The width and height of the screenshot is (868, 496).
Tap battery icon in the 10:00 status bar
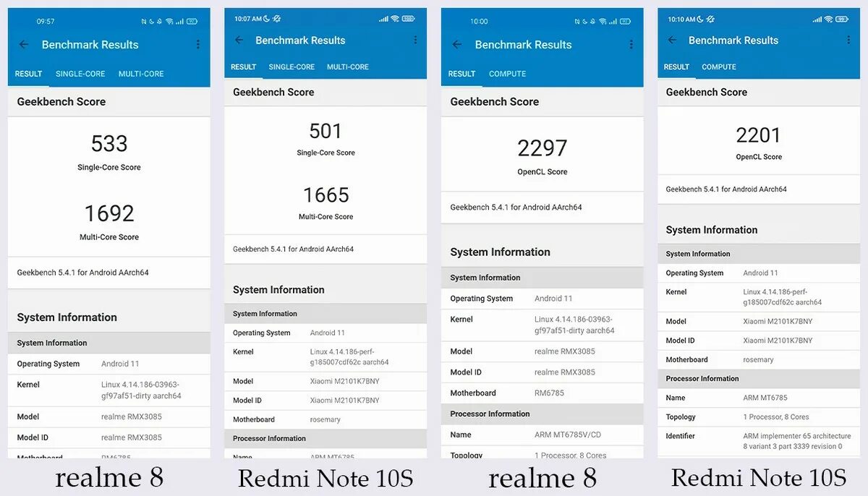pos(625,22)
